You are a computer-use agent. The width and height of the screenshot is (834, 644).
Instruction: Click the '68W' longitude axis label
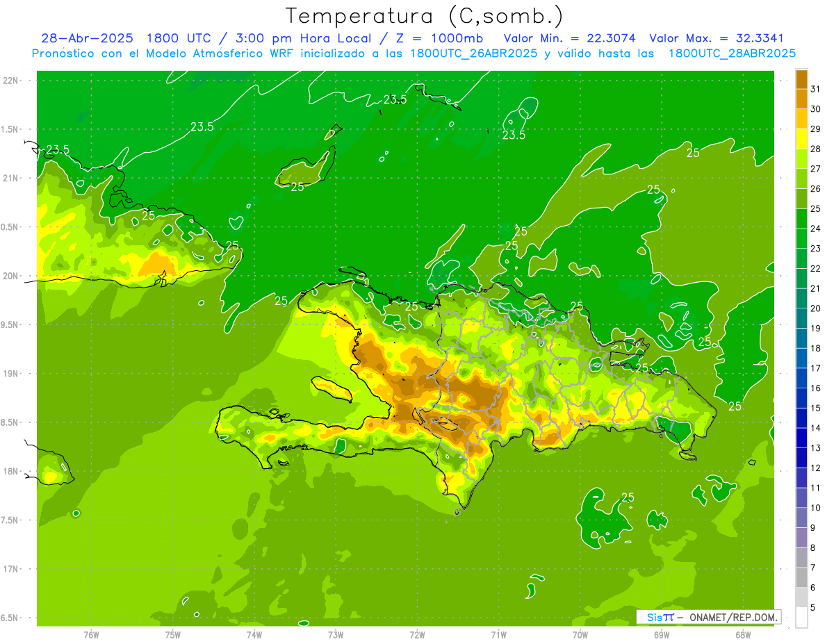742,635
